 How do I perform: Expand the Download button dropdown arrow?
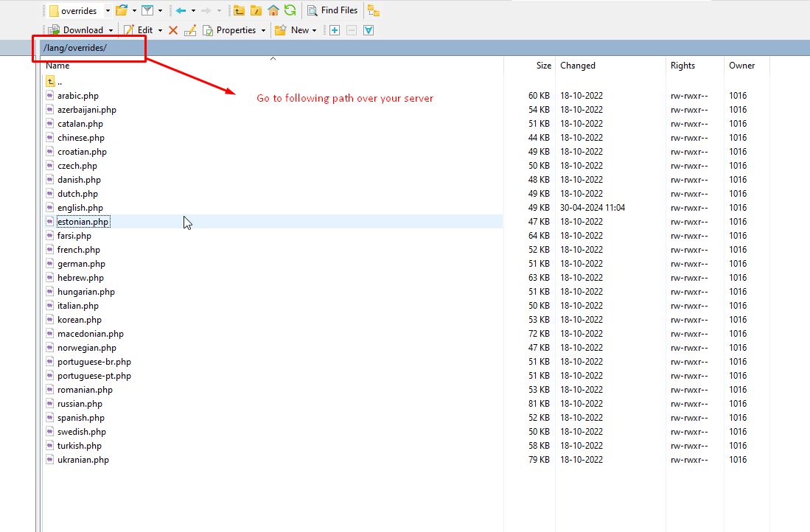coord(111,30)
